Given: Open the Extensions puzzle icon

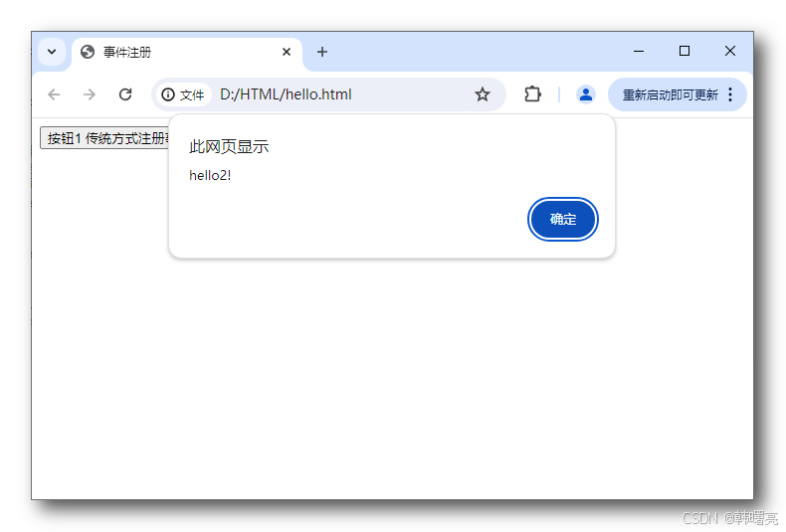Looking at the screenshot, I should (532, 94).
